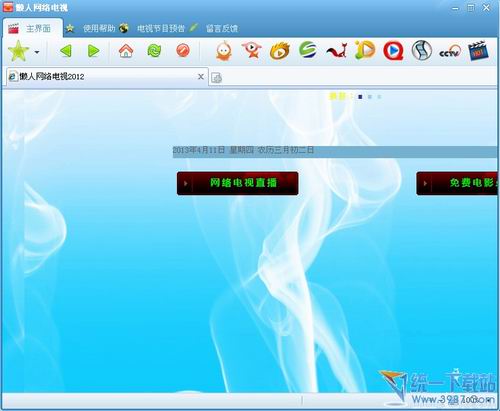Select the dark blue skin color swatch

pos(360,97)
